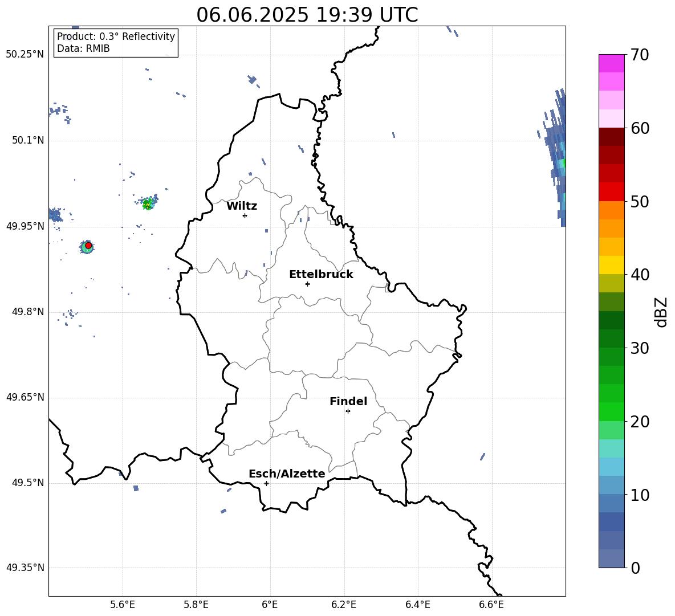Click the green-yellow radar echo west of Wiltz
This screenshot has height=616, width=675.
[x=148, y=204]
